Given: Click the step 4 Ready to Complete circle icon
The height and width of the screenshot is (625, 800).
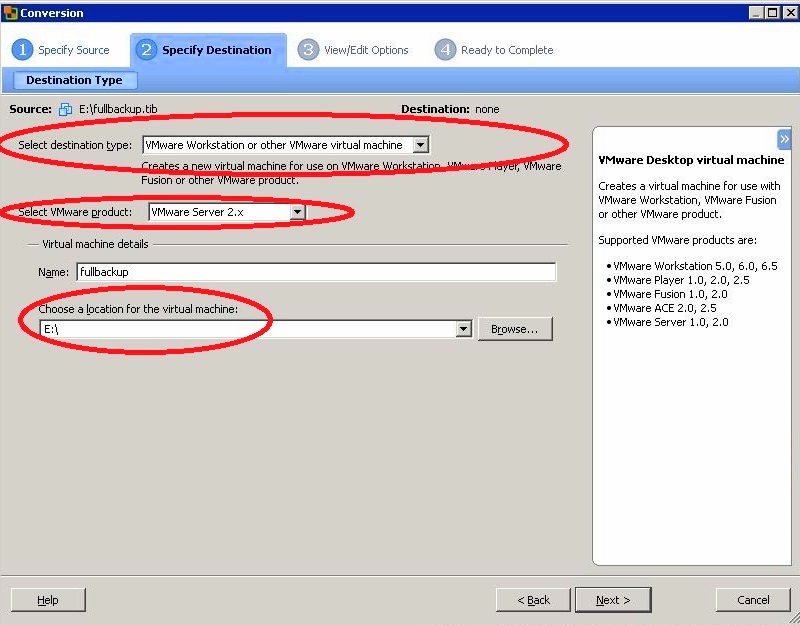Looking at the screenshot, I should pos(445,49).
